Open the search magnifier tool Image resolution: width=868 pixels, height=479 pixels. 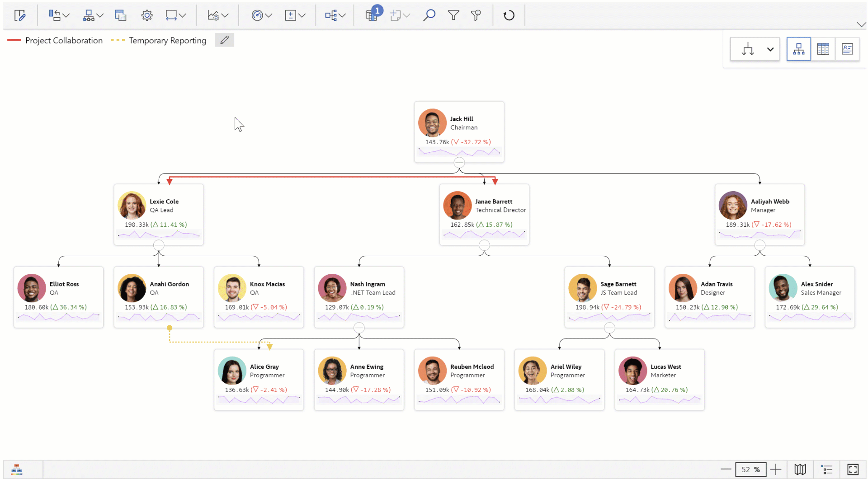(x=429, y=15)
